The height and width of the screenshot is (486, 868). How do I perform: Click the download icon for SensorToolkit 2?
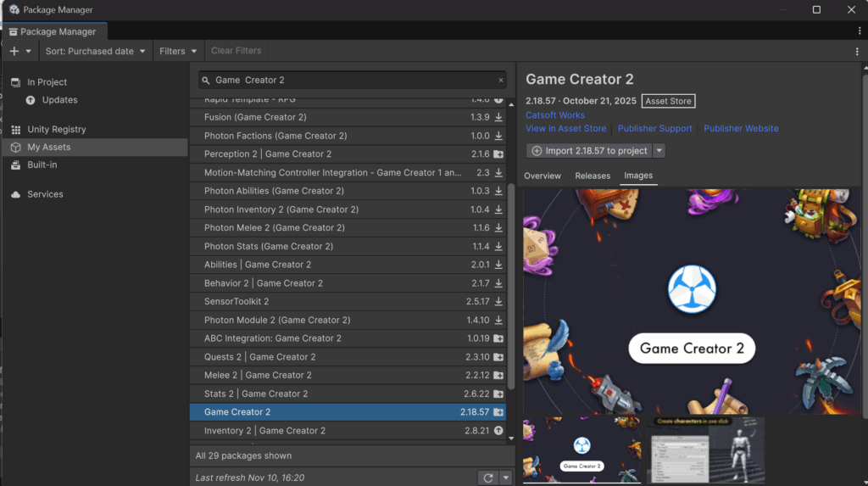(x=498, y=302)
